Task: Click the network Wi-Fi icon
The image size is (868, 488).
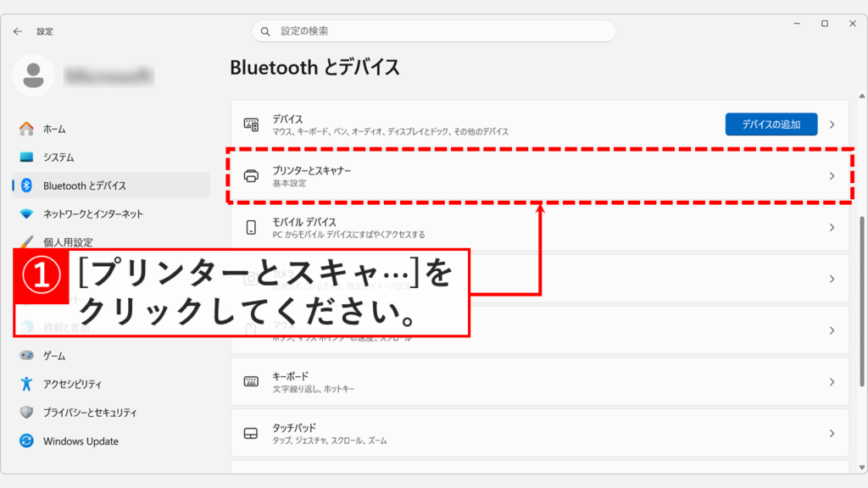Action: [x=26, y=213]
